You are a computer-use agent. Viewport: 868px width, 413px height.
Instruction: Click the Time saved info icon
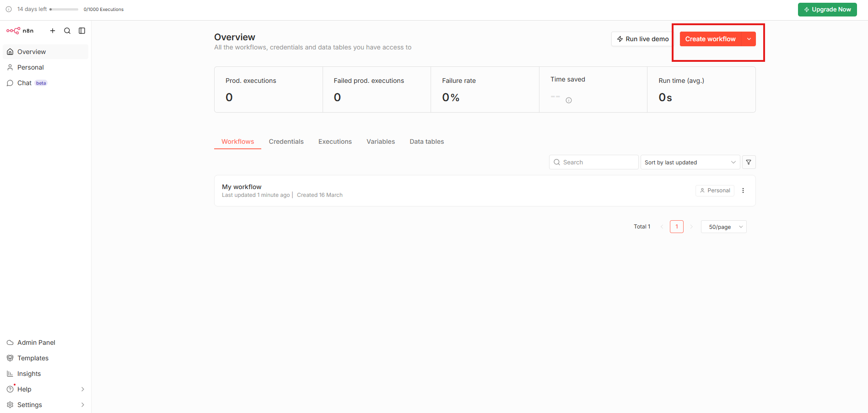[569, 100]
